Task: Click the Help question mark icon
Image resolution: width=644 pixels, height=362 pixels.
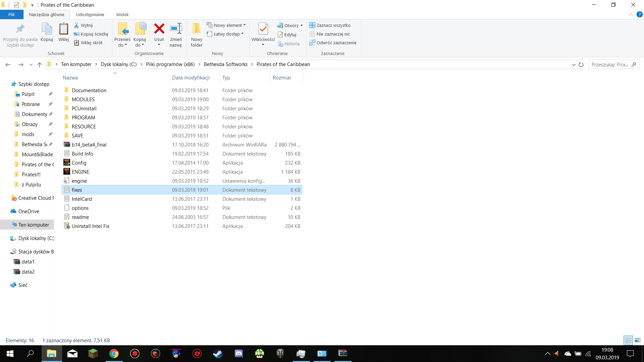Action: [640, 14]
